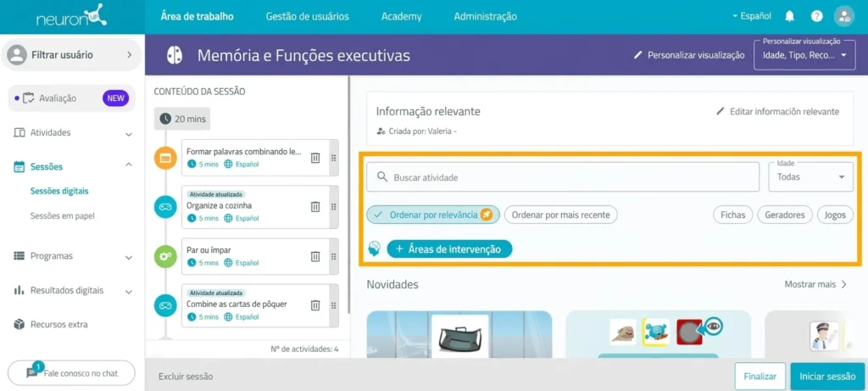Delete Par ou ímpar activity via trash icon

(x=315, y=256)
